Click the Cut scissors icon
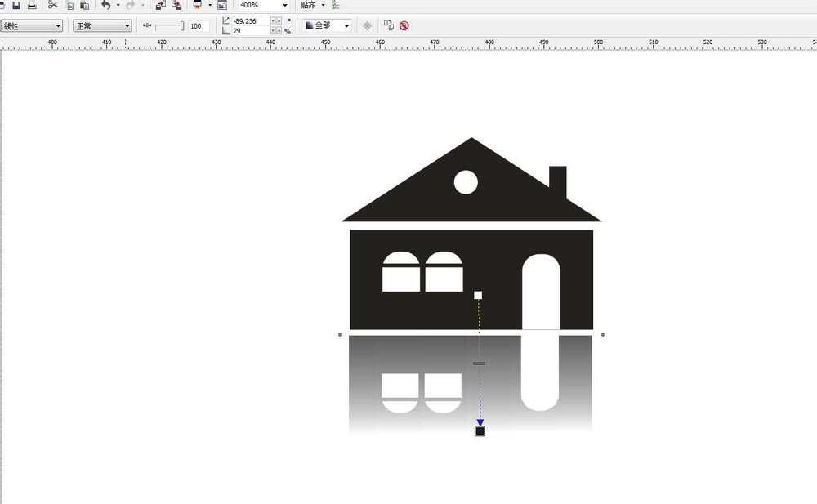817x504 pixels. tap(53, 5)
